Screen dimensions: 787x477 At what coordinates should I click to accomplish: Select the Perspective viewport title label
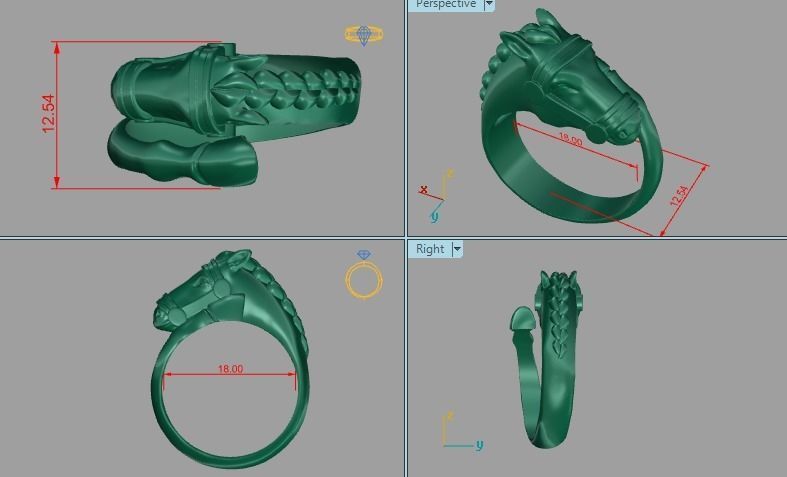(x=446, y=4)
